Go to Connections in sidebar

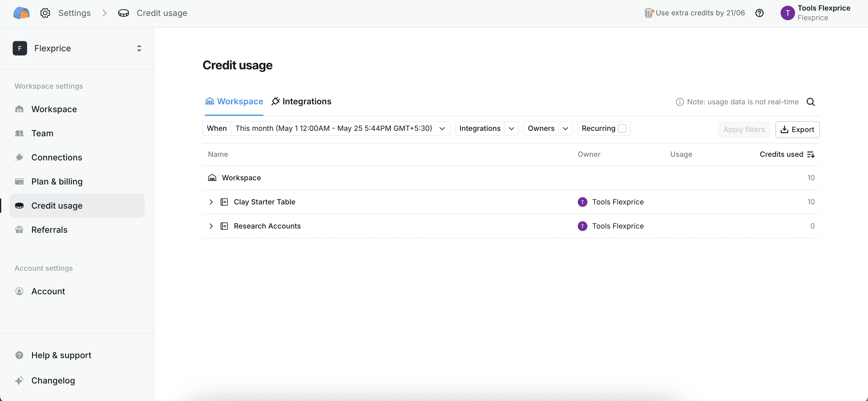click(x=77, y=157)
